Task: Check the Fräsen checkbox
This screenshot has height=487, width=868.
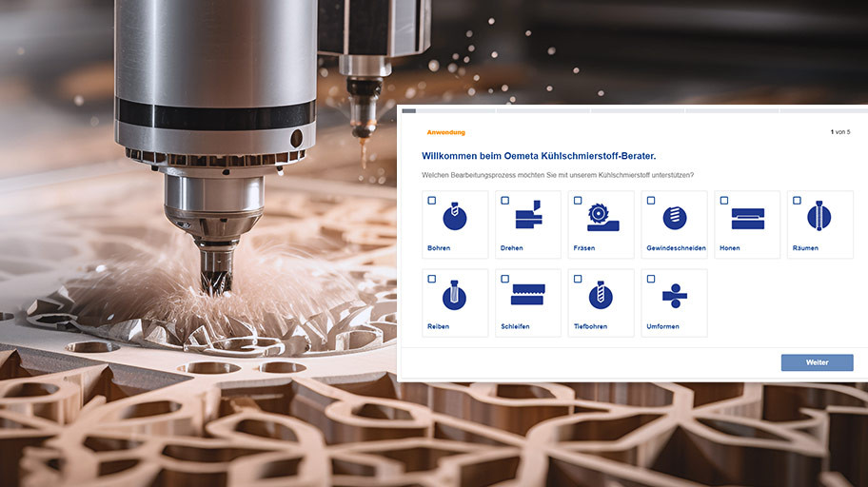Action: [578, 201]
